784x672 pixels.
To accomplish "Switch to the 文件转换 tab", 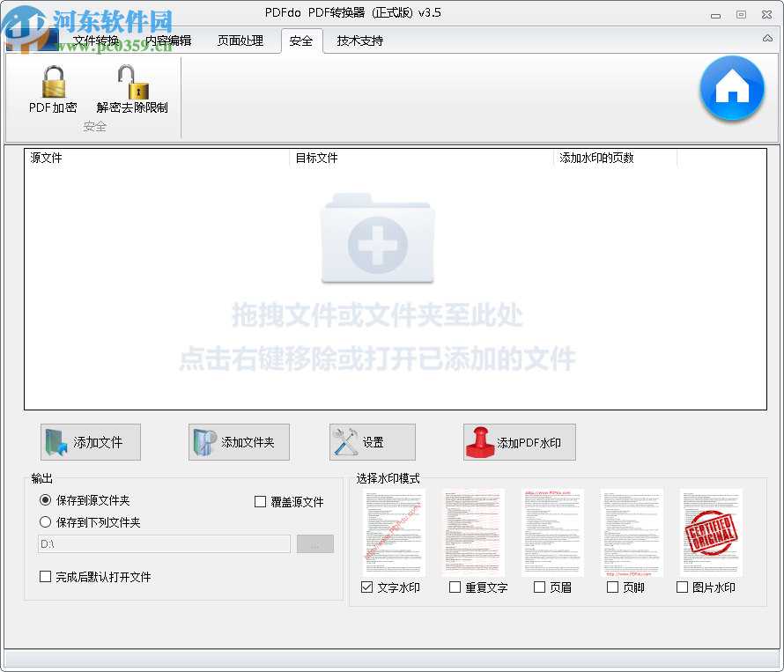I will coord(97,41).
